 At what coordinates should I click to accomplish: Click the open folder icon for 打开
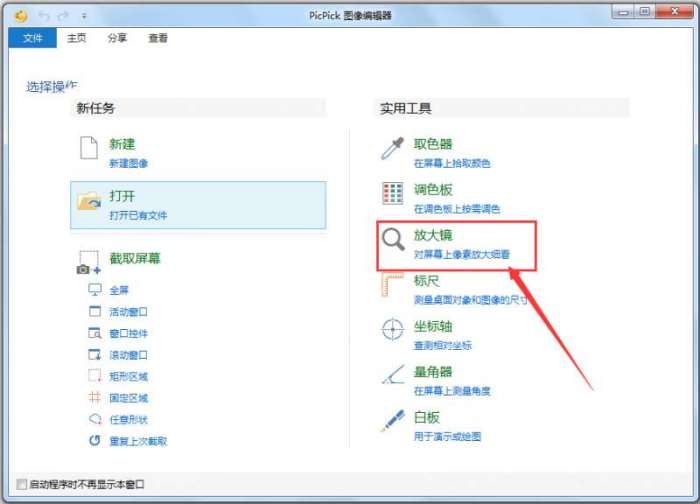(89, 201)
